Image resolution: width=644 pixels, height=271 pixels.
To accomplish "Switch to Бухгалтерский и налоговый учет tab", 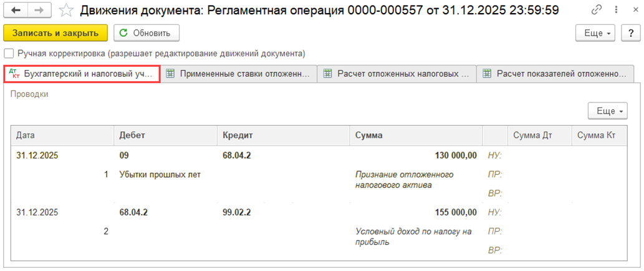I will (82, 74).
